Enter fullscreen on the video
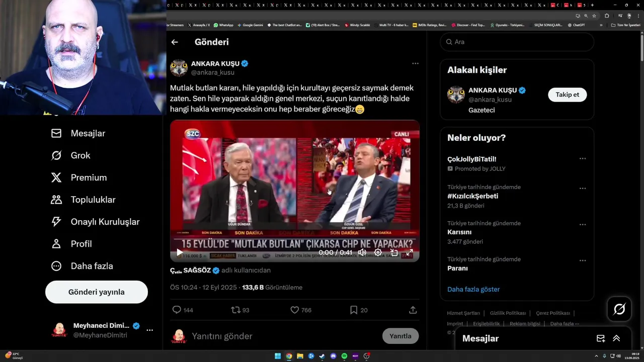This screenshot has width=644, height=362. pyautogui.click(x=410, y=252)
